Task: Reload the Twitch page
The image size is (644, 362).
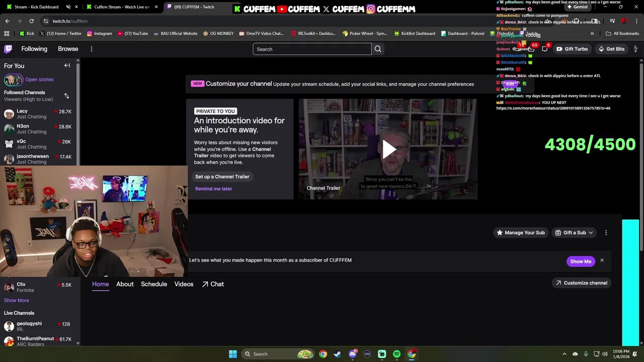Action: pos(31,21)
